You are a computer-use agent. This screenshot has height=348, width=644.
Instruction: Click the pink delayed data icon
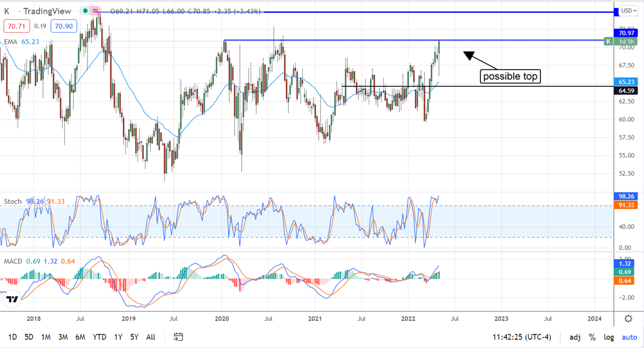(95, 11)
